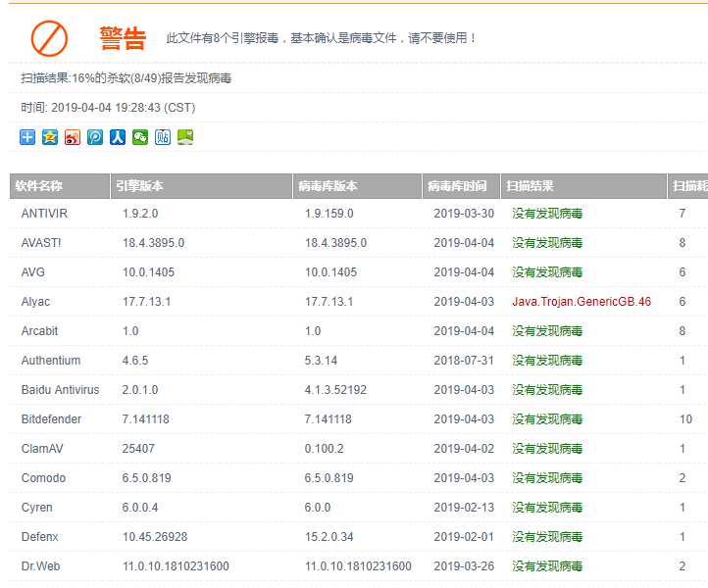
Task: Select the red Java.Trojan.GenericGB.46 result
Action: tap(582, 302)
